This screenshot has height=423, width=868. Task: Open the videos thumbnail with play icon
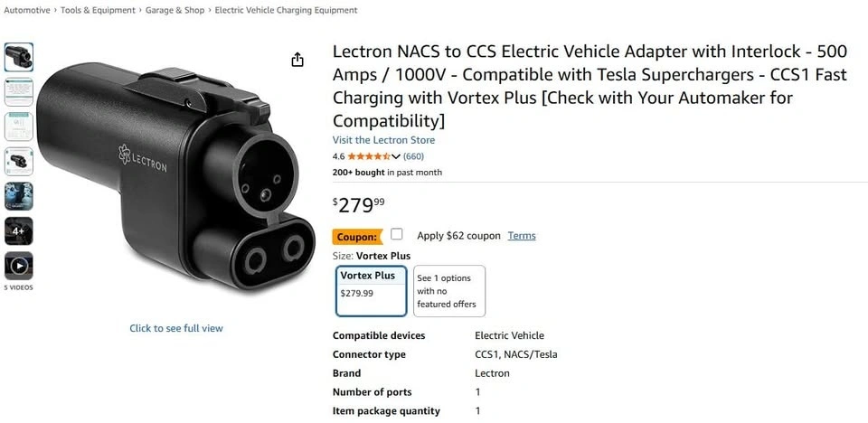(19, 265)
